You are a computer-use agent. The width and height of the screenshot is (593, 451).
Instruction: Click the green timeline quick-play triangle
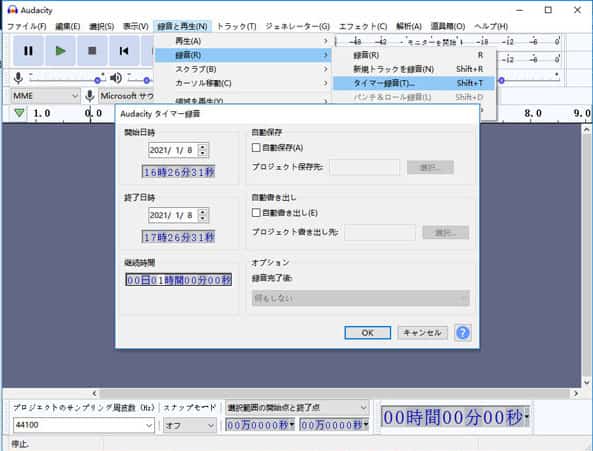click(19, 113)
